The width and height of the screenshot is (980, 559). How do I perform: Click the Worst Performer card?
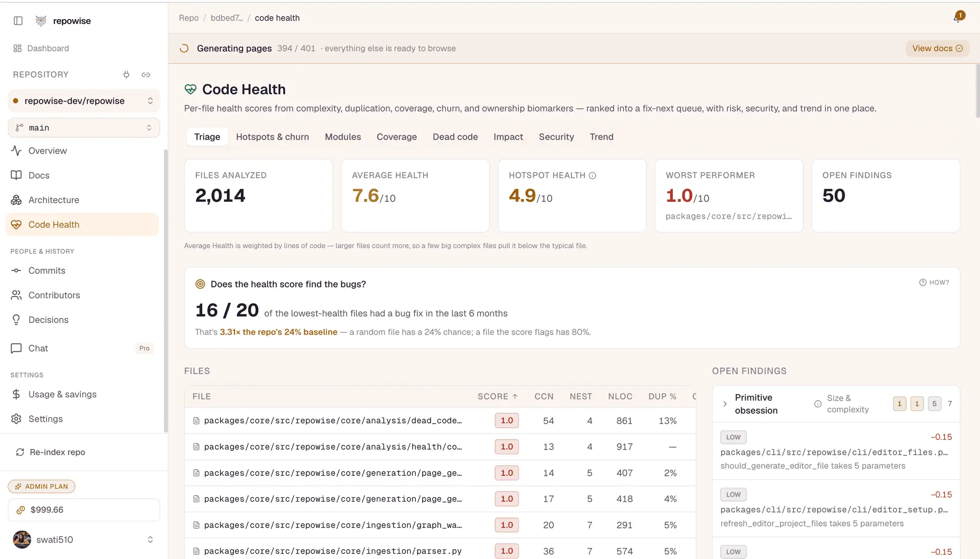tap(729, 196)
